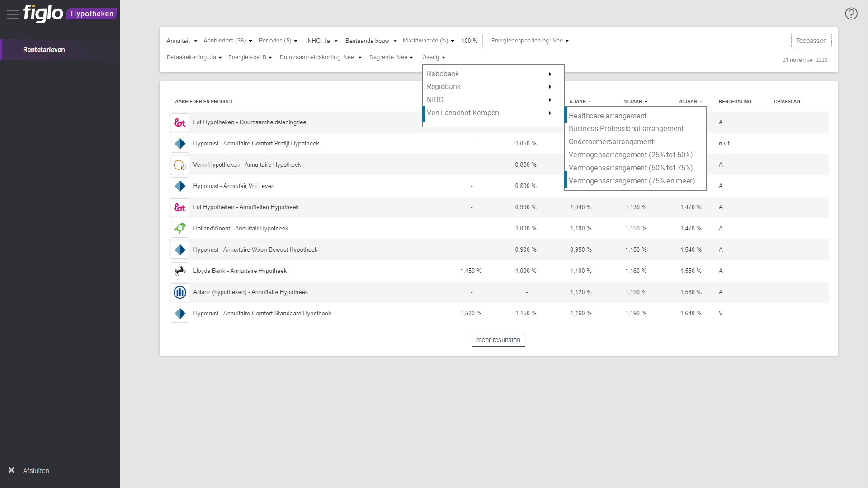The width and height of the screenshot is (868, 488).
Task: Click the AANBIEDER EN PRODUCT header
Action: coord(204,102)
